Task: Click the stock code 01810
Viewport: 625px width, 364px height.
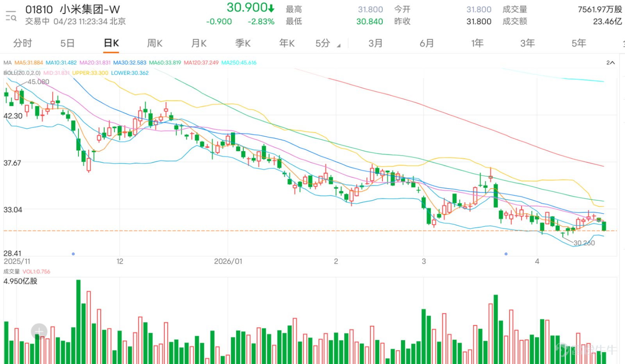Action: click(x=39, y=9)
